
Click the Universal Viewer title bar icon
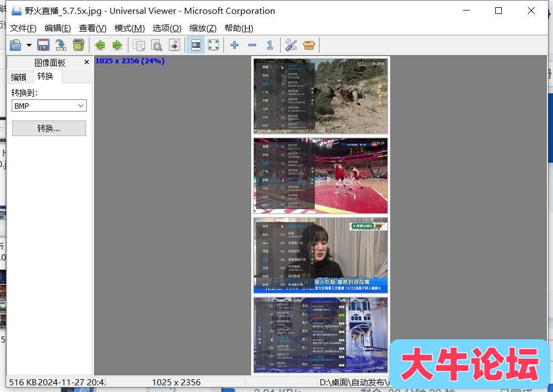tap(16, 11)
